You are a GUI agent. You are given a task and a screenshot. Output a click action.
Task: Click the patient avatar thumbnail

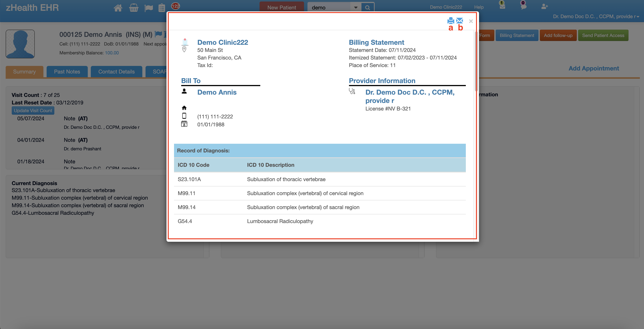[x=20, y=44]
